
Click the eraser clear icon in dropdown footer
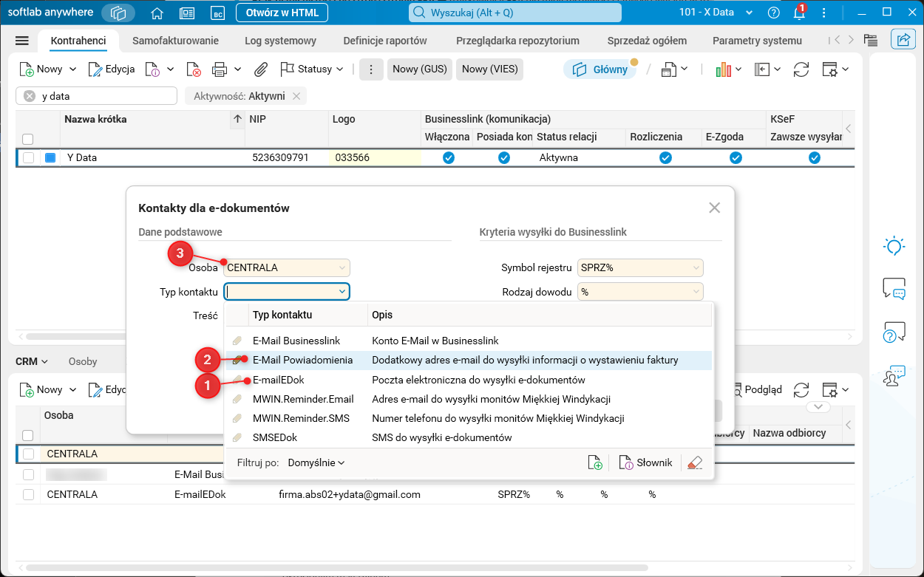694,462
